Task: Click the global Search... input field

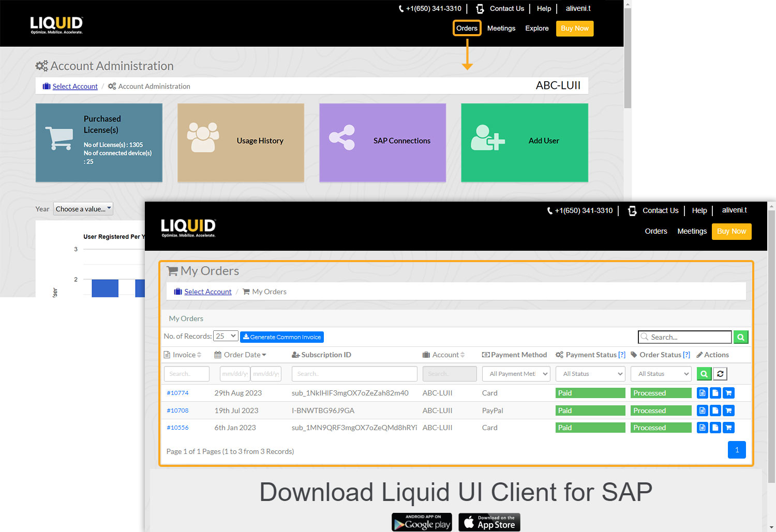Action: pyautogui.click(x=685, y=337)
